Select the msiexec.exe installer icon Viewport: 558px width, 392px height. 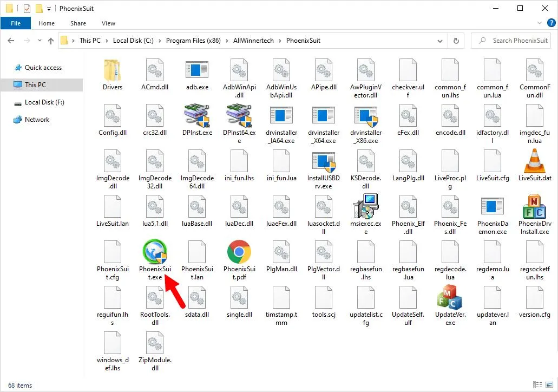click(366, 206)
